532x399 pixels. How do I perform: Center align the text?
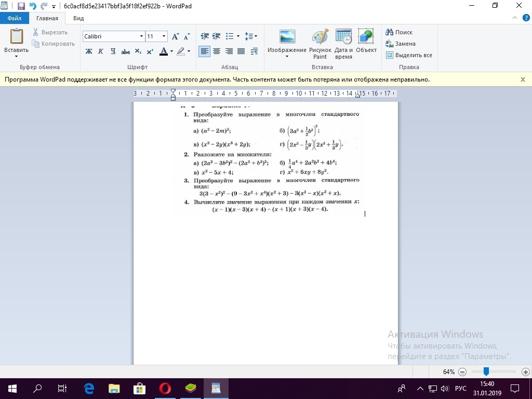tap(217, 51)
